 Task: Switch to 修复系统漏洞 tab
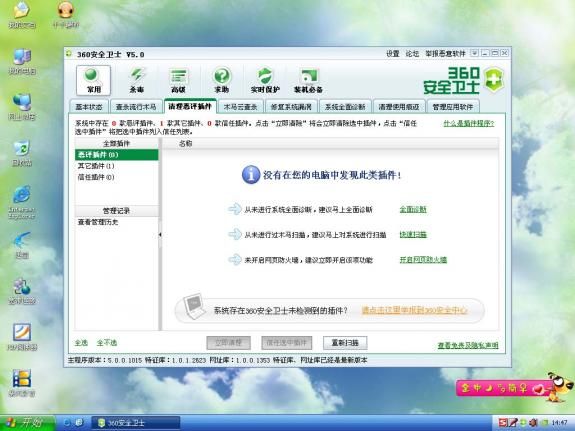click(x=291, y=107)
